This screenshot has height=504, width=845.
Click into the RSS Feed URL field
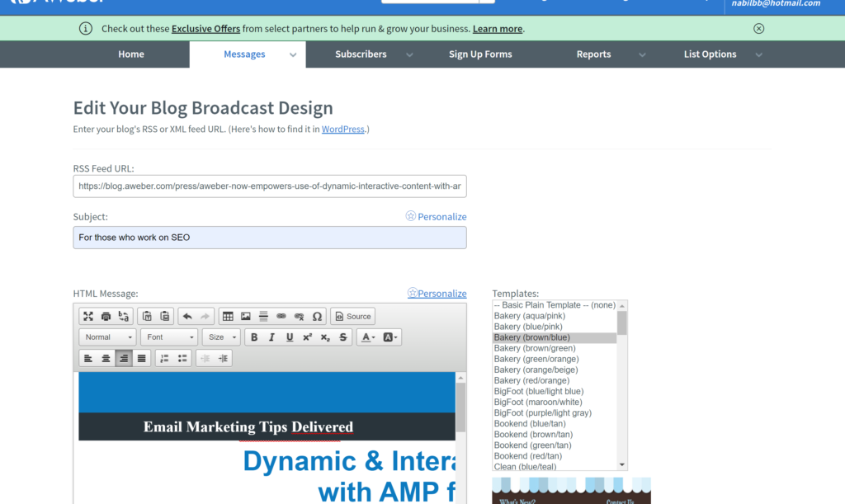(x=270, y=186)
